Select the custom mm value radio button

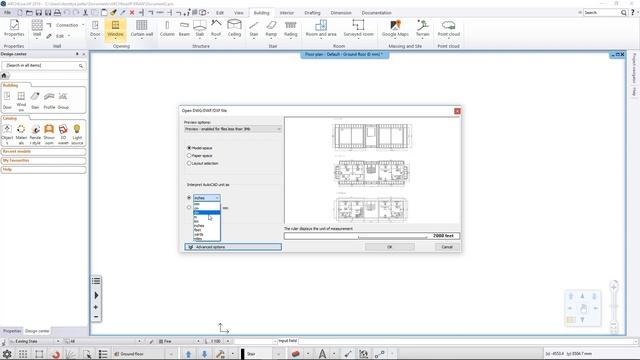[189, 207]
